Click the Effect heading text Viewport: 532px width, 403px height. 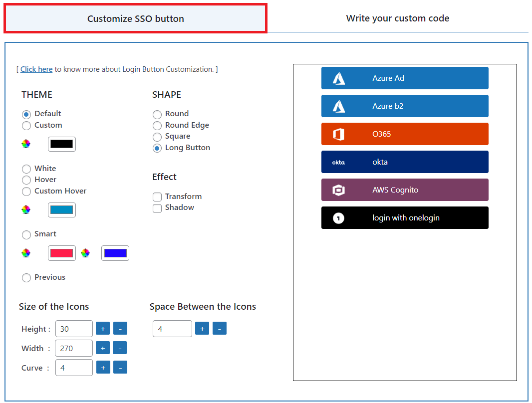[x=164, y=177]
